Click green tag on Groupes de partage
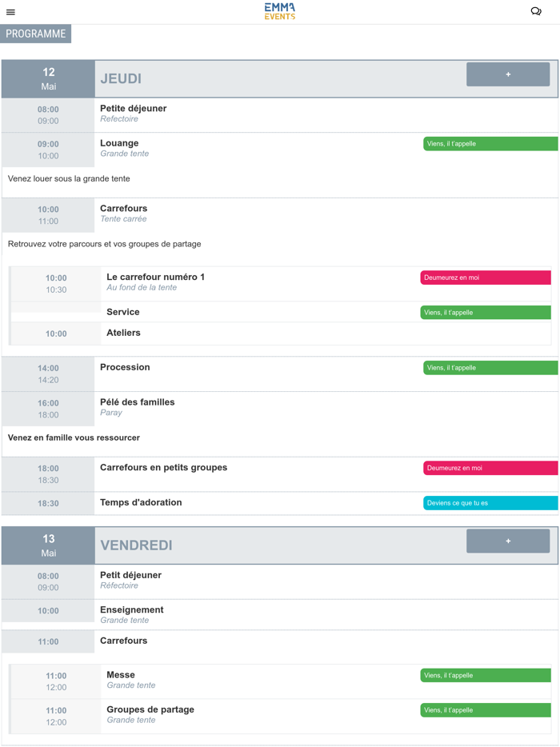This screenshot has height=747, width=560. click(485, 710)
